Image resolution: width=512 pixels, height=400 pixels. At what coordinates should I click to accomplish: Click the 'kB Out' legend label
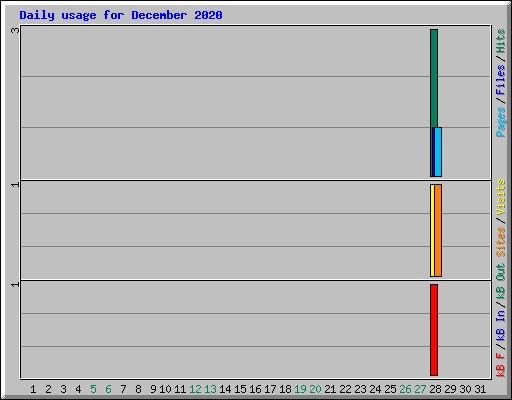(500, 281)
